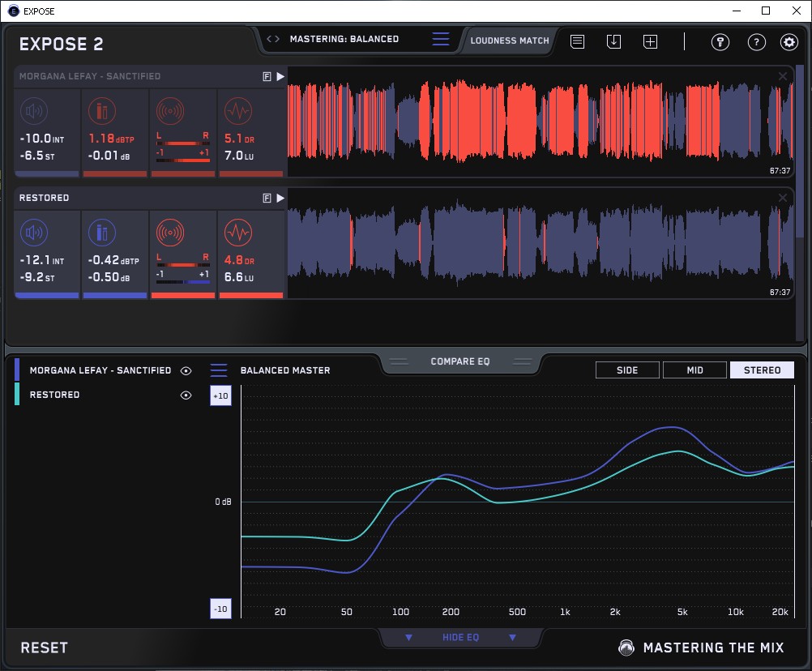Image resolution: width=812 pixels, height=671 pixels.
Task: Open the key/license icon
Action: click(720, 42)
